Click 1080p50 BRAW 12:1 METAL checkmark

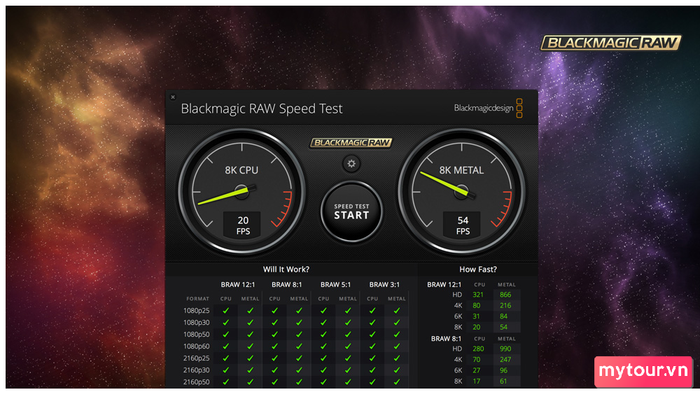click(x=250, y=334)
